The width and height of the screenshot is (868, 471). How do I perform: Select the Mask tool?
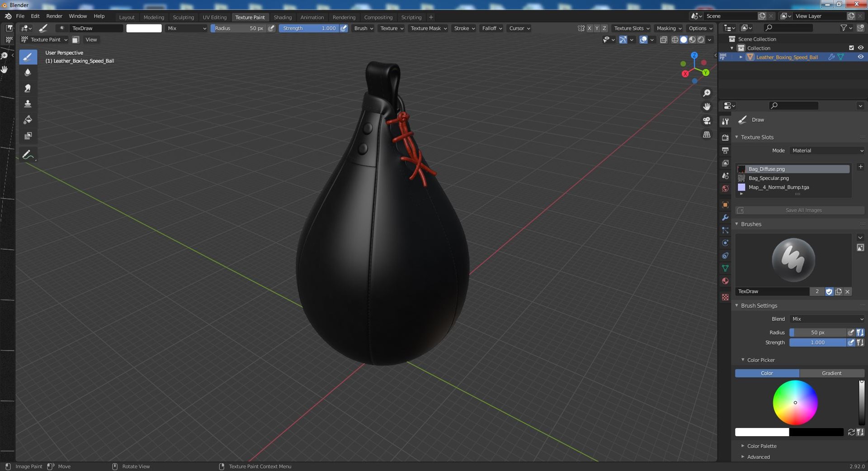tap(28, 136)
